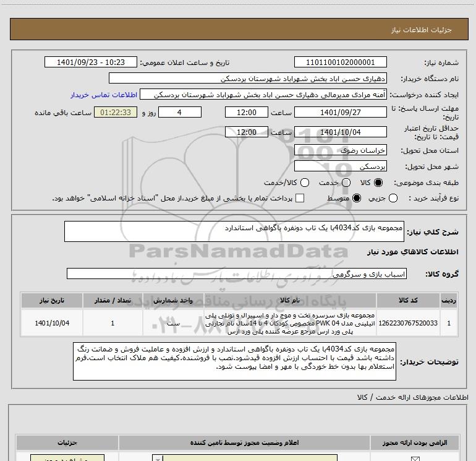476x461 pixels.
Task: Click the نام کالا column header
Action: 290,300
